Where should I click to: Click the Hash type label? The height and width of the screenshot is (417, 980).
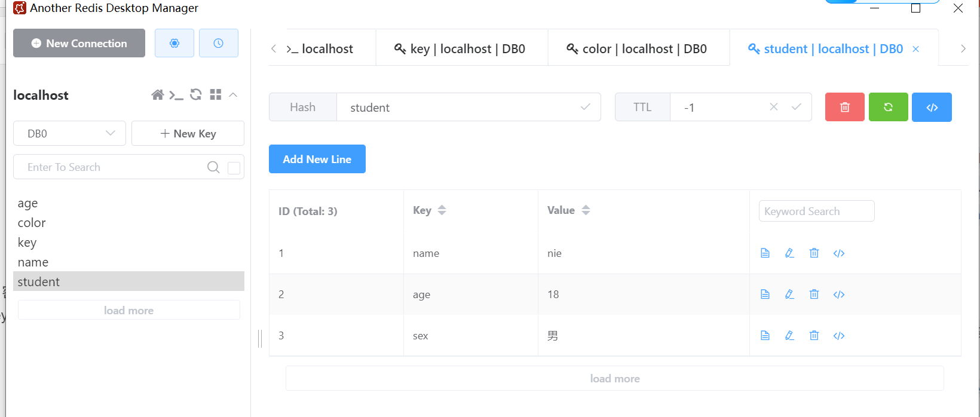303,107
